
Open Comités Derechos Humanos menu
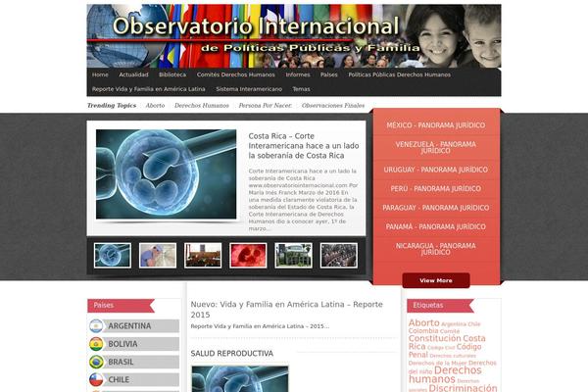[x=236, y=74]
